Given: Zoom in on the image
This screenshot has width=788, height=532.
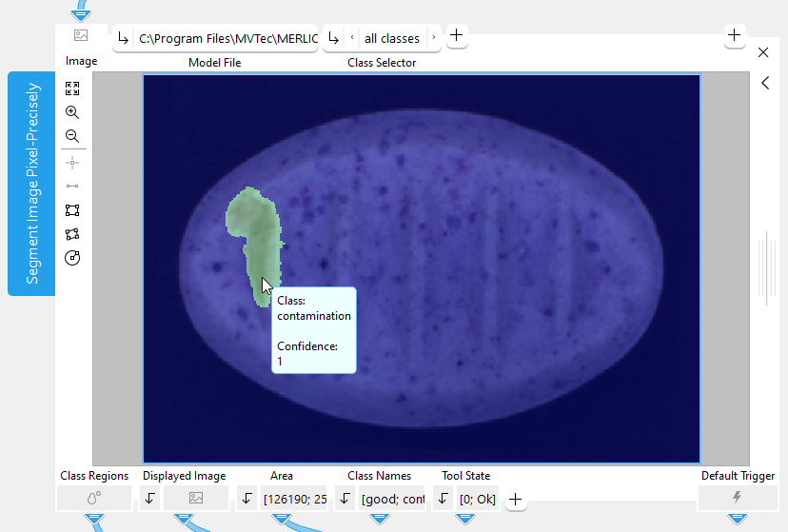Looking at the screenshot, I should tap(72, 112).
